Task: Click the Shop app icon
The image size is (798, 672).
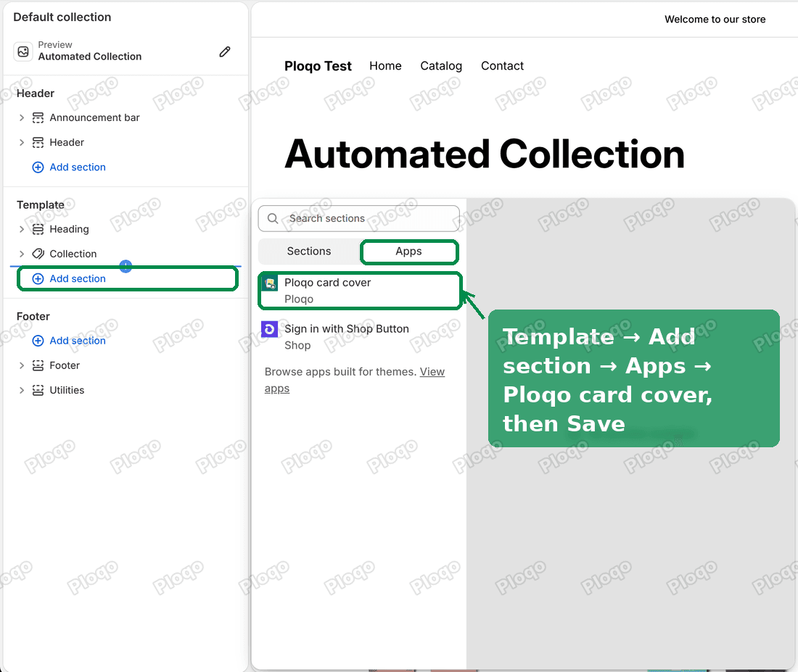Action: (269, 329)
